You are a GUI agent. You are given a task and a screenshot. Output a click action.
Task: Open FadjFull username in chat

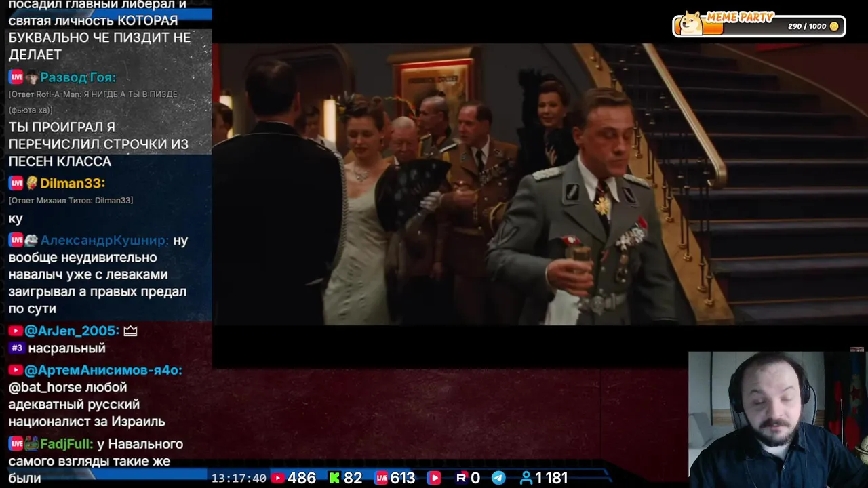coord(66,445)
